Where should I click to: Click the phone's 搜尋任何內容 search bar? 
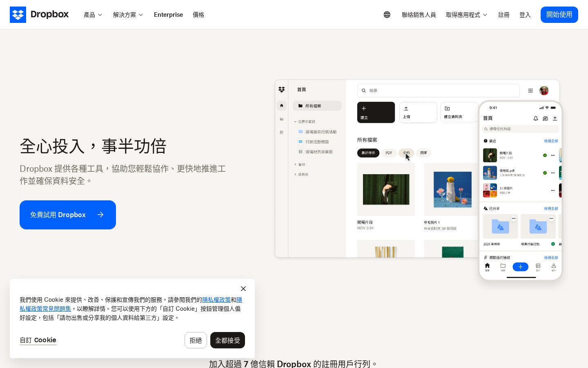click(x=521, y=129)
